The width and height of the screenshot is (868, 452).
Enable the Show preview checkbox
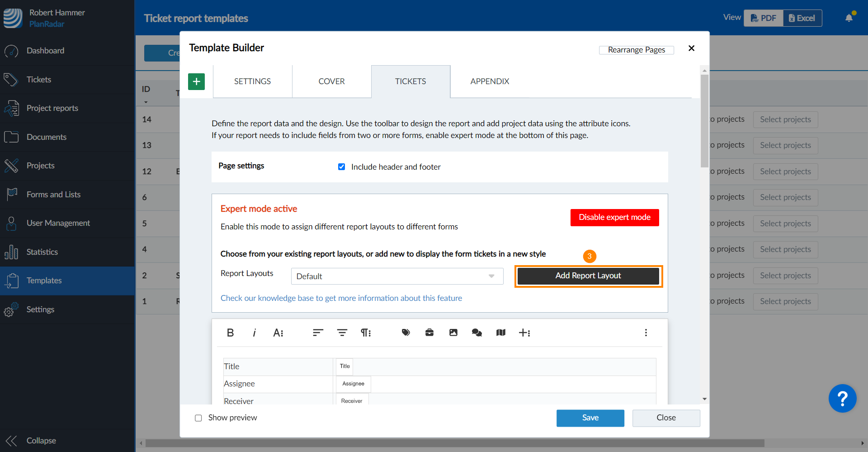click(198, 418)
